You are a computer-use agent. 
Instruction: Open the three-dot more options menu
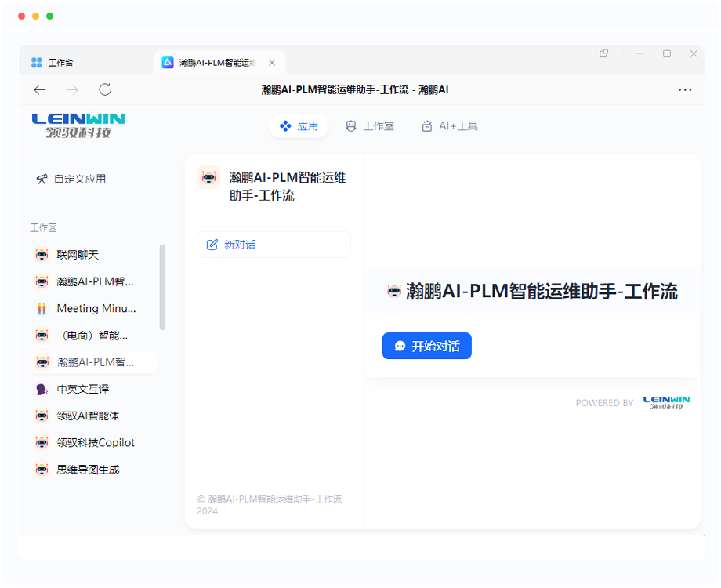pos(685,90)
